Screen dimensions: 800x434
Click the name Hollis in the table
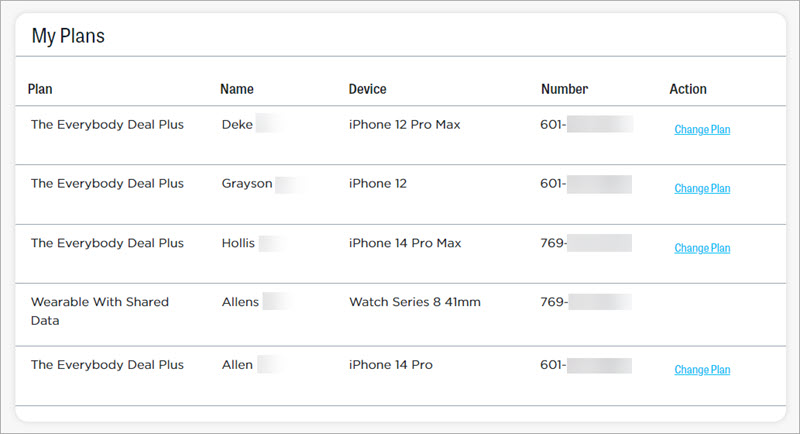239,243
